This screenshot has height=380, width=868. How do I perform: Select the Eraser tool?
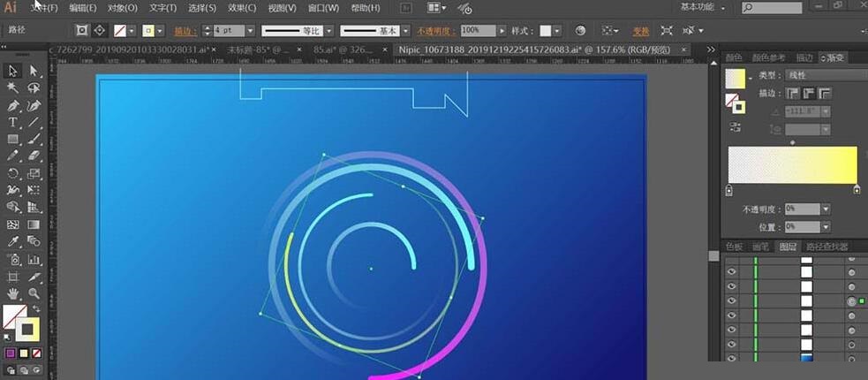point(34,156)
